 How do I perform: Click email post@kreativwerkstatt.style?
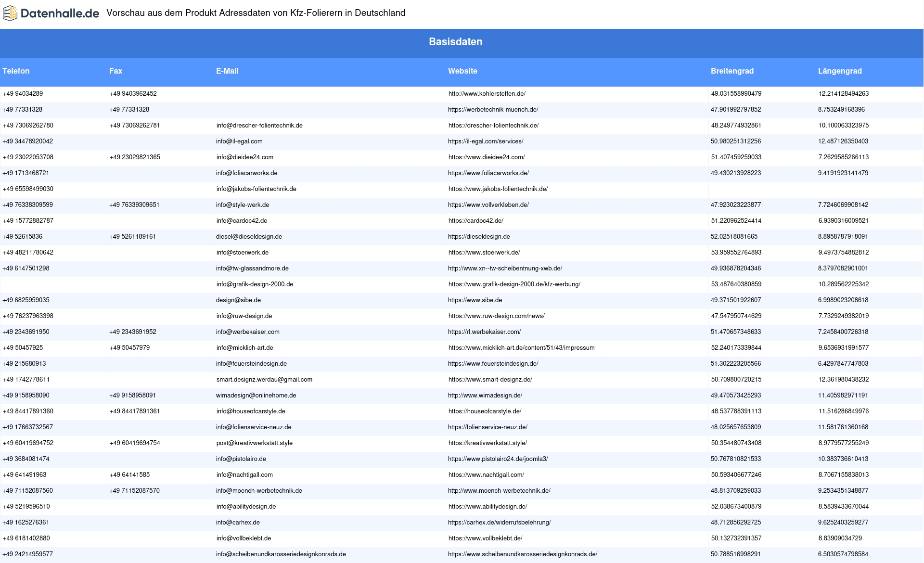tap(255, 443)
